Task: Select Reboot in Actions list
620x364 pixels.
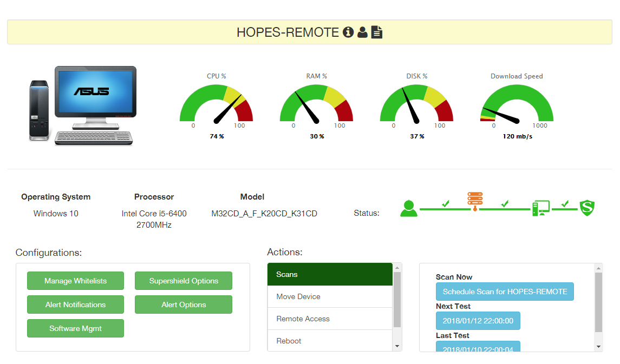Action: 330,341
